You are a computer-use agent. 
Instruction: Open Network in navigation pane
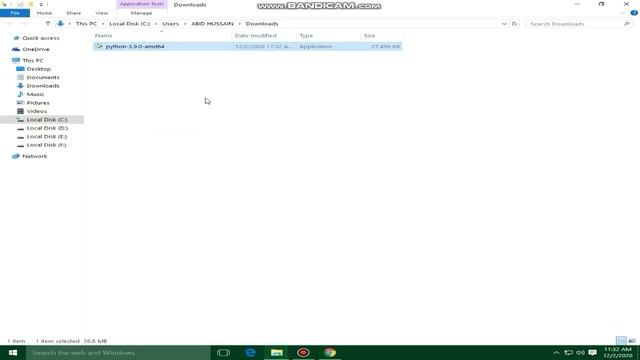pos(35,156)
